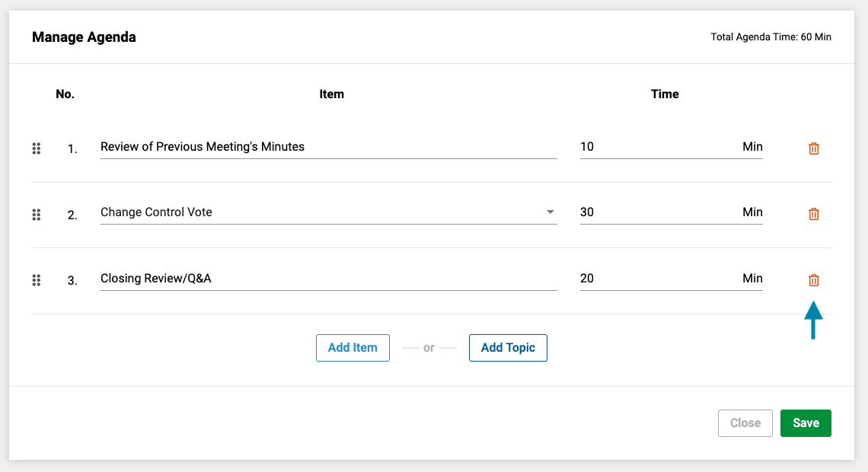Viewport: 868px width, 472px height.
Task: Delete the Closing Review/Q&A agenda item
Action: click(813, 280)
